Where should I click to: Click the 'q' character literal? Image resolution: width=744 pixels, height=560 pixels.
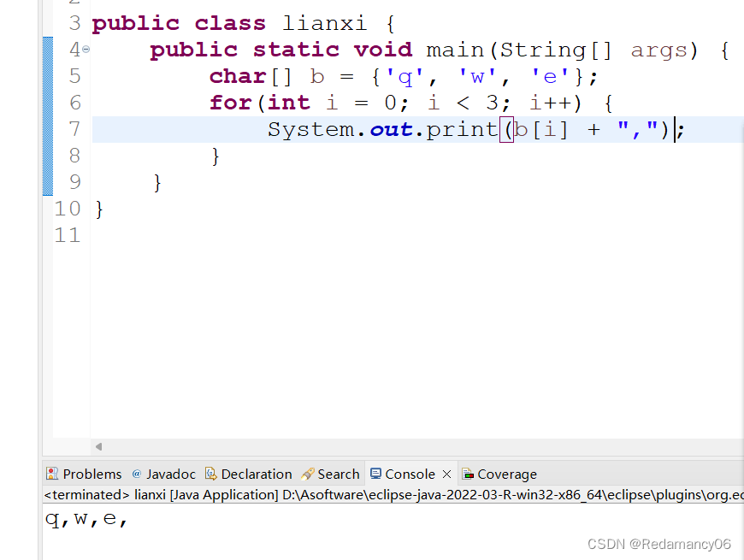[x=404, y=76]
